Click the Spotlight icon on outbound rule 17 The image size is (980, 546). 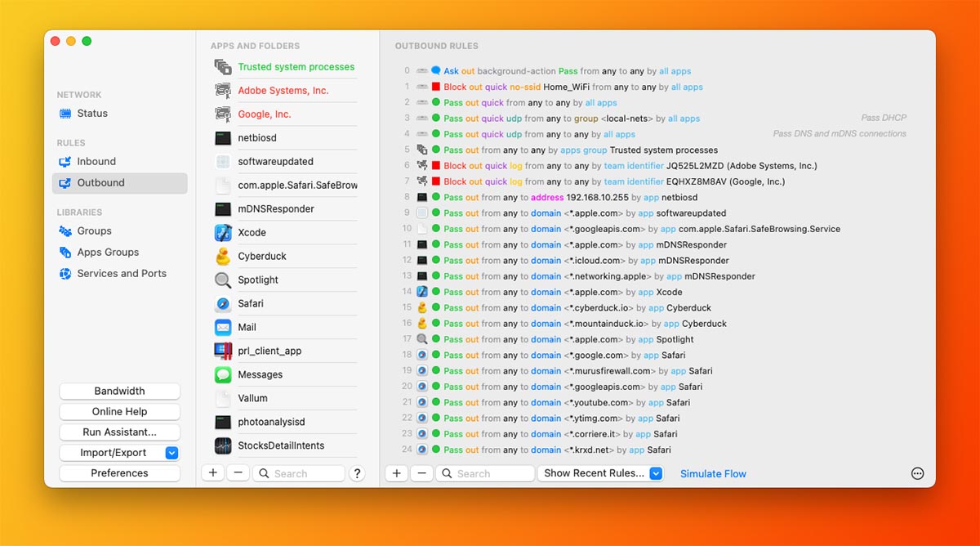[x=422, y=339]
